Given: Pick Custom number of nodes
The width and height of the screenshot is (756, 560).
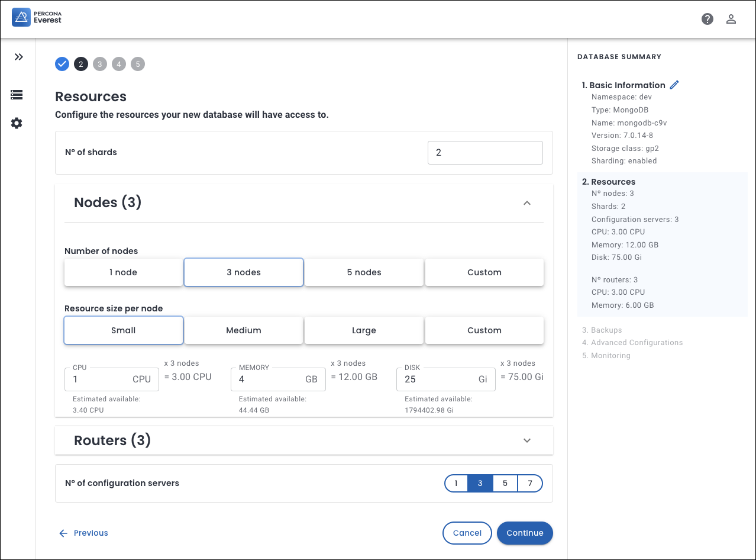Looking at the screenshot, I should coord(484,272).
